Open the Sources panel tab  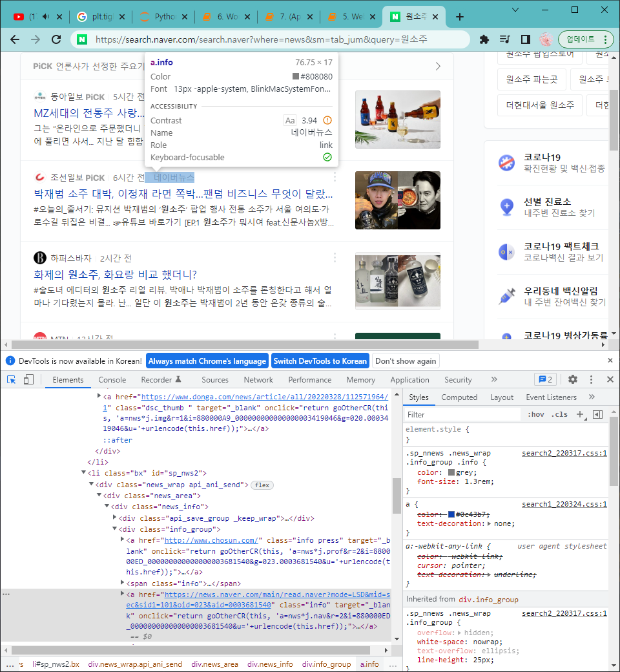click(215, 380)
